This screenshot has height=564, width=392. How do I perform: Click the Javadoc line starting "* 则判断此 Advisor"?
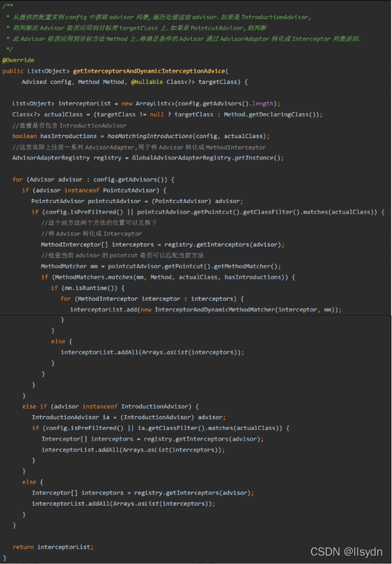coord(136,28)
